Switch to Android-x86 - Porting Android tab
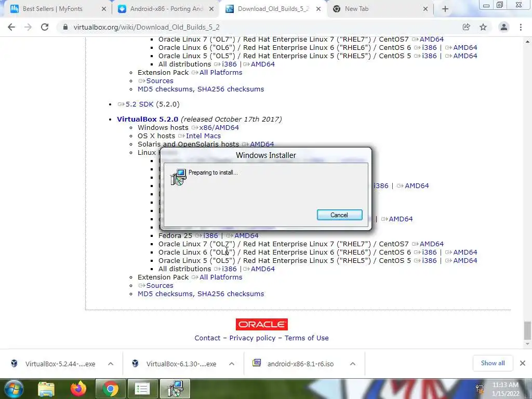The height and width of the screenshot is (399, 532). tap(166, 9)
